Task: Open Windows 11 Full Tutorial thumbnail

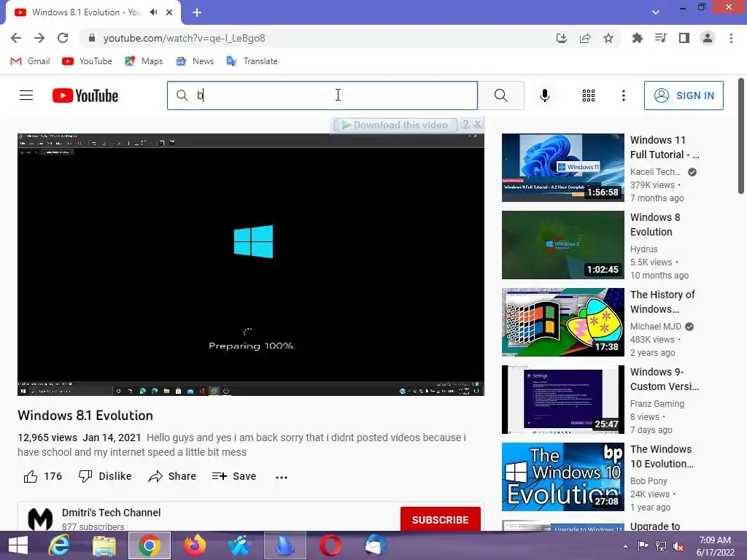Action: [x=562, y=168]
